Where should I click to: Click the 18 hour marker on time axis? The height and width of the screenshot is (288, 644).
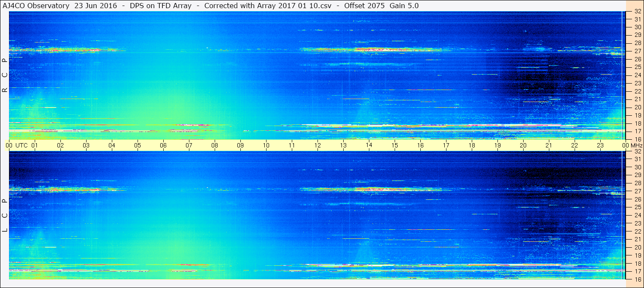472,145
